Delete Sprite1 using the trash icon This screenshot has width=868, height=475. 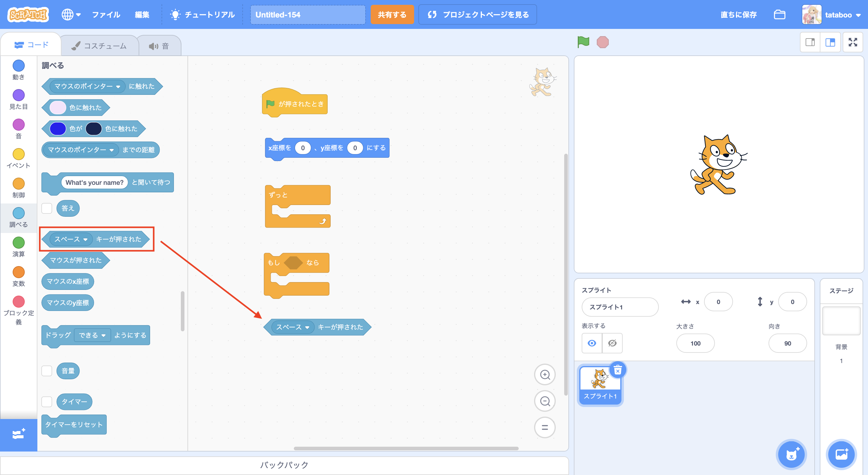point(617,371)
